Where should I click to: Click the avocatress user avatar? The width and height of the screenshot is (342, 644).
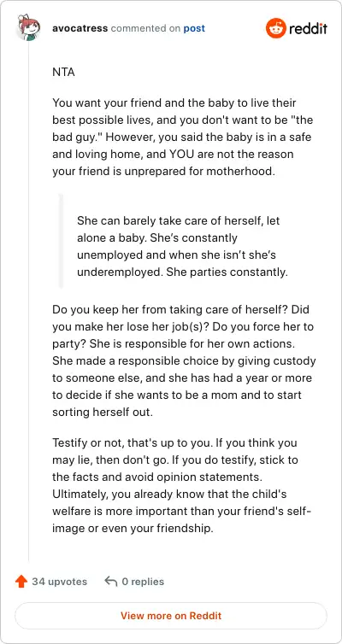pyautogui.click(x=28, y=28)
